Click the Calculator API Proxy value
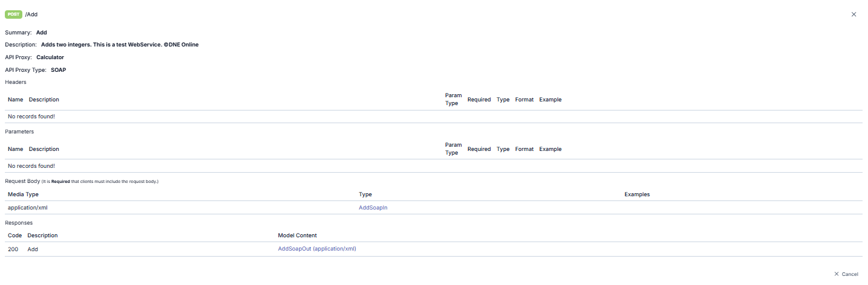The image size is (868, 285). (50, 57)
